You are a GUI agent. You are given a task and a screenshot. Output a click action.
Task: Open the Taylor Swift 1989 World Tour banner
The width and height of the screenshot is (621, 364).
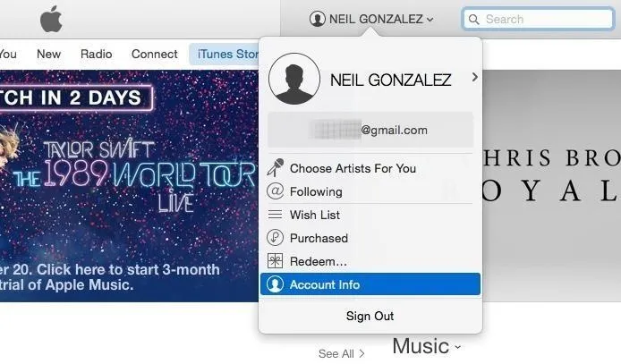click(129, 186)
